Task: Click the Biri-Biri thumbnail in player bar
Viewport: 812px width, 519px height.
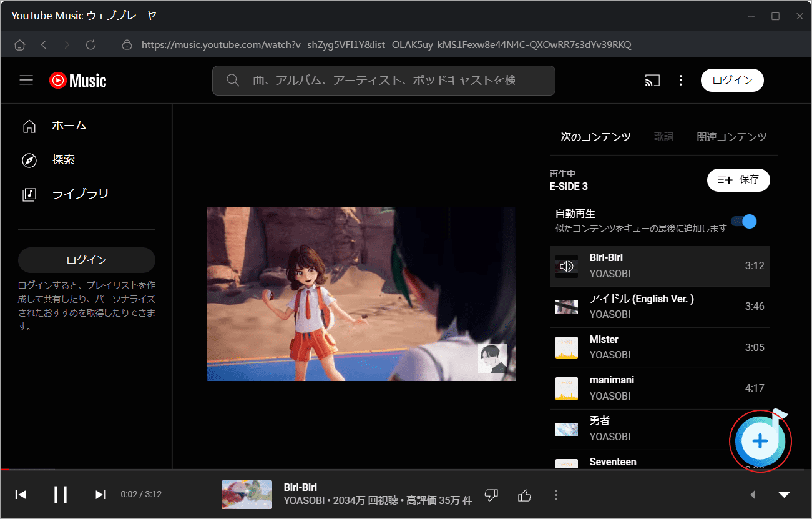Action: pyautogui.click(x=247, y=495)
